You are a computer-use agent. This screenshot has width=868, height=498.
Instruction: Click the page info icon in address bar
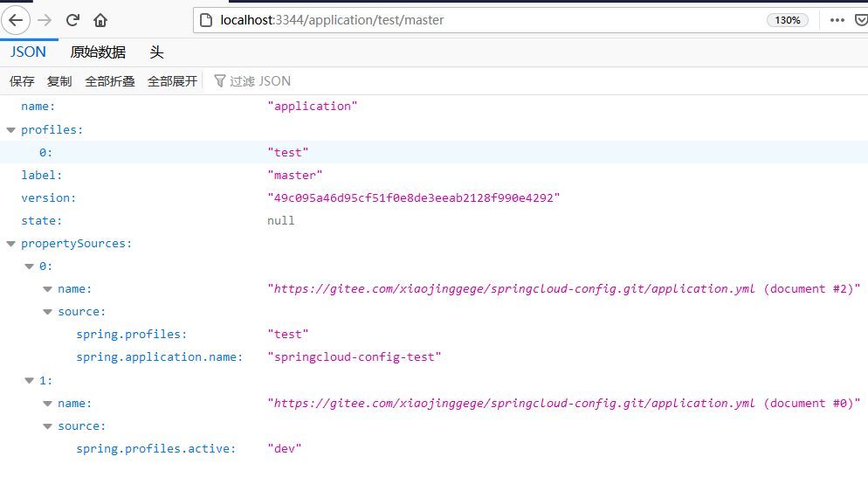[206, 19]
